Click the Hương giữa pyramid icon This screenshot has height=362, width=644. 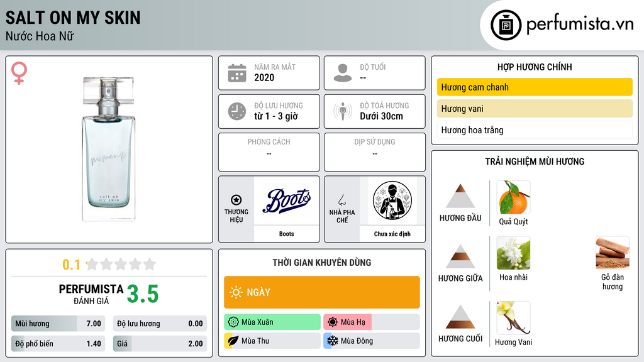pos(460,256)
